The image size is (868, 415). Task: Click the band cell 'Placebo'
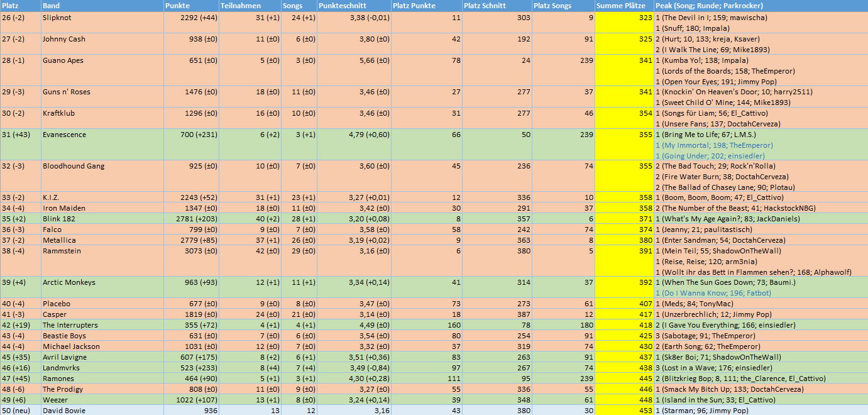[x=102, y=304]
